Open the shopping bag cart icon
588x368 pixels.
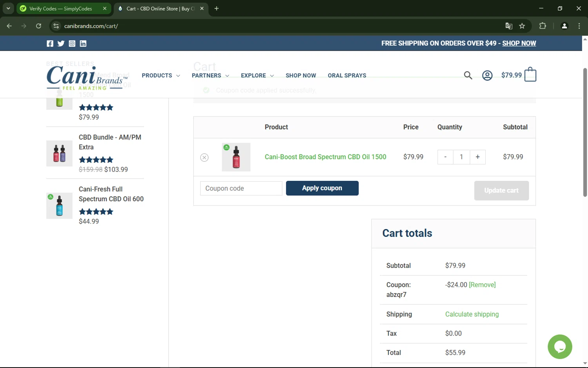[x=530, y=75]
